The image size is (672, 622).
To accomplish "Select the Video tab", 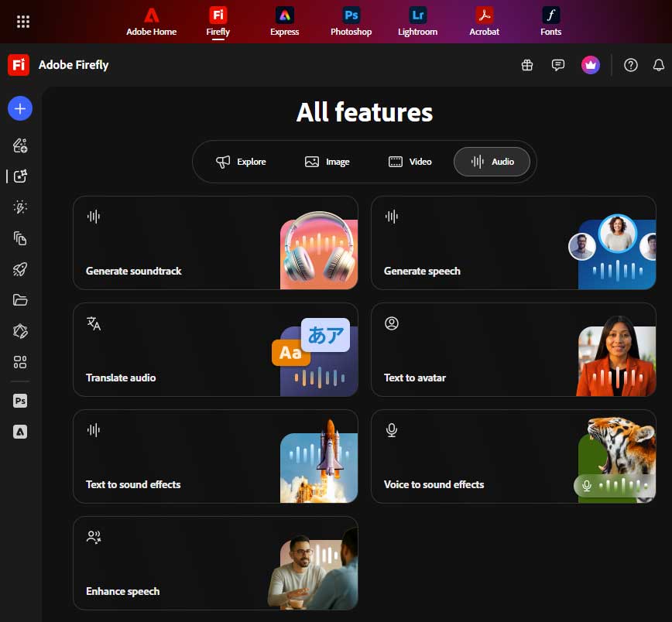I will (410, 162).
